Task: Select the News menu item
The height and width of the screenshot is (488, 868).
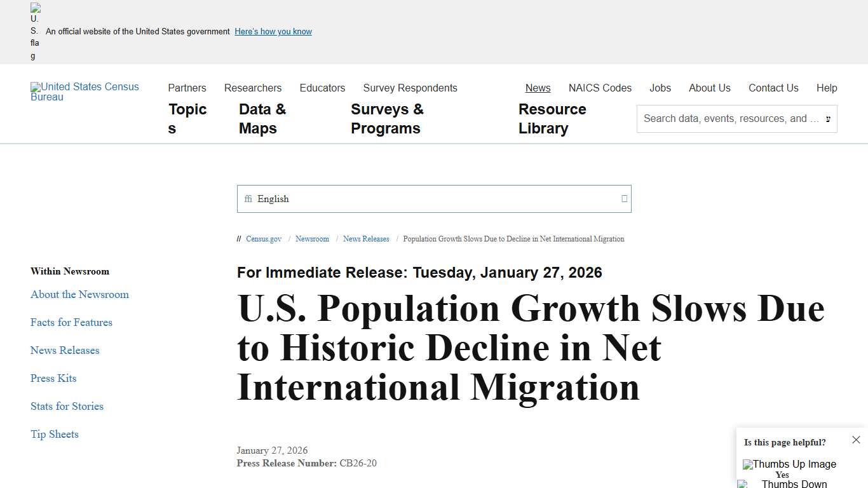Action: point(538,88)
